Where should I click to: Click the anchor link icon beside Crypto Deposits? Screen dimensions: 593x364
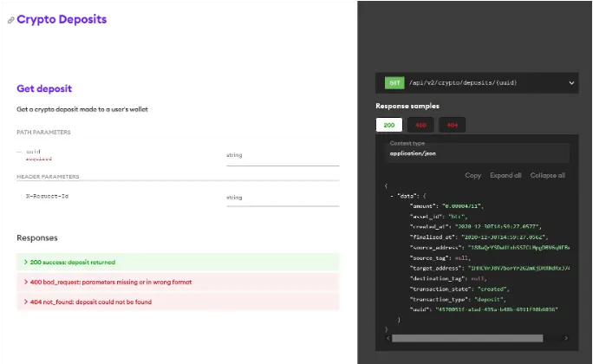(x=10, y=20)
